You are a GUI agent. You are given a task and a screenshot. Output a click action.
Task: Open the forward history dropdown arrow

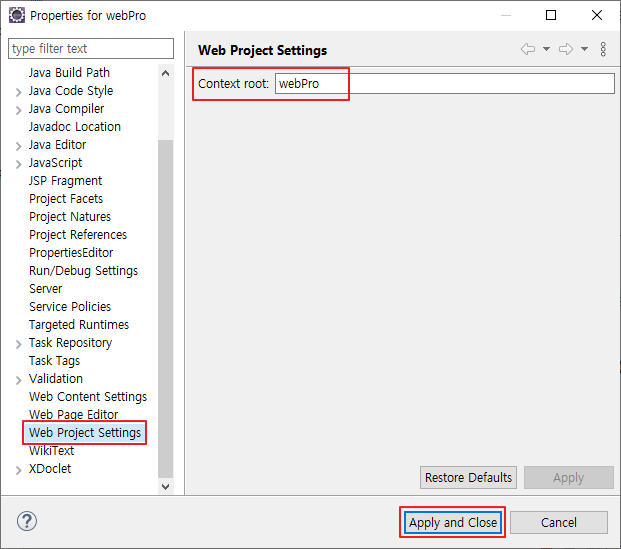pyautogui.click(x=585, y=49)
